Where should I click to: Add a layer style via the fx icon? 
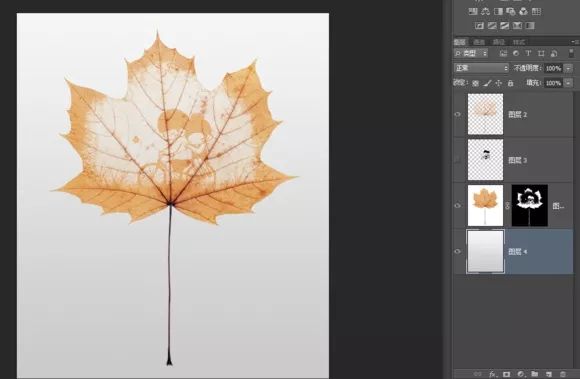coord(493,374)
